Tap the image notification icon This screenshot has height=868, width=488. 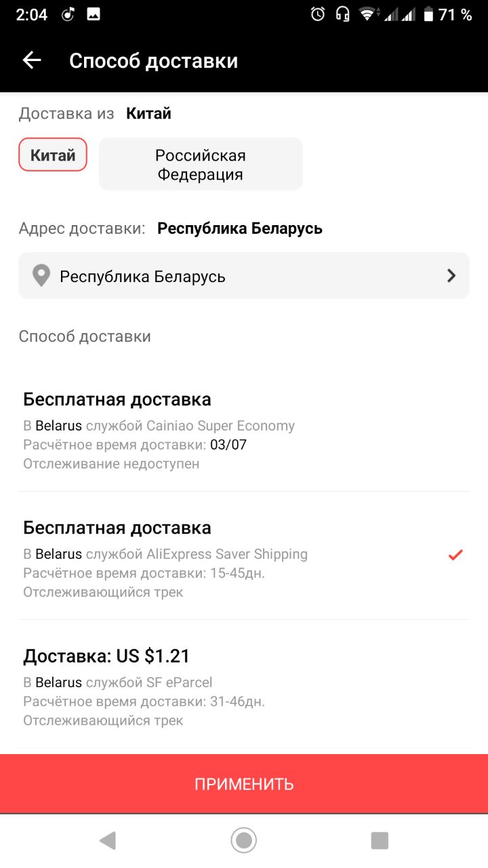[x=94, y=14]
